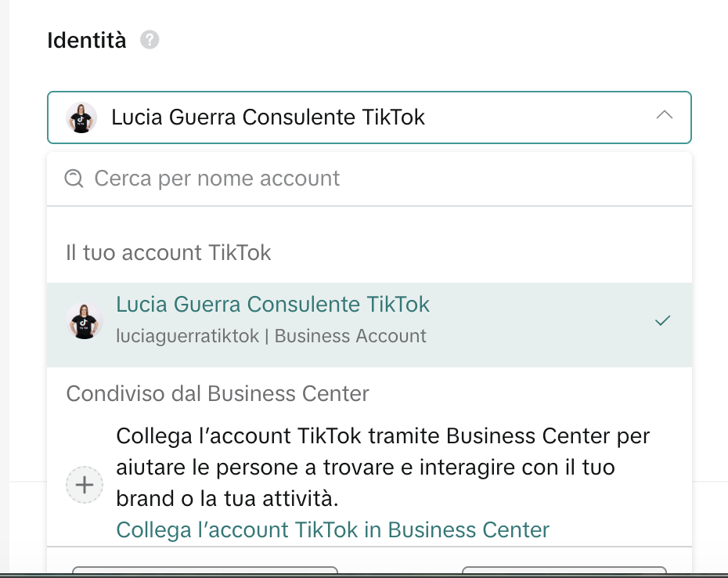Viewport: 728px width, 578px height.
Task: Click Lucia Guerra's profile picture in the list
Action: [84, 319]
